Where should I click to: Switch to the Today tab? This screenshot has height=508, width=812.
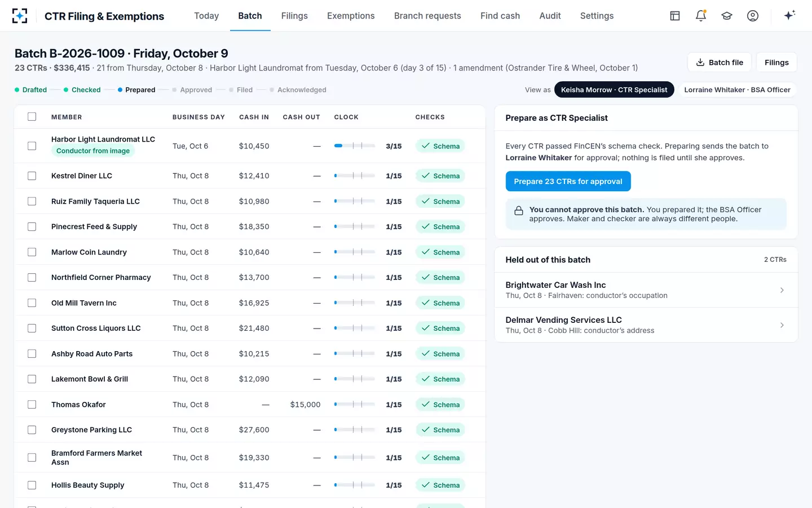click(x=206, y=16)
